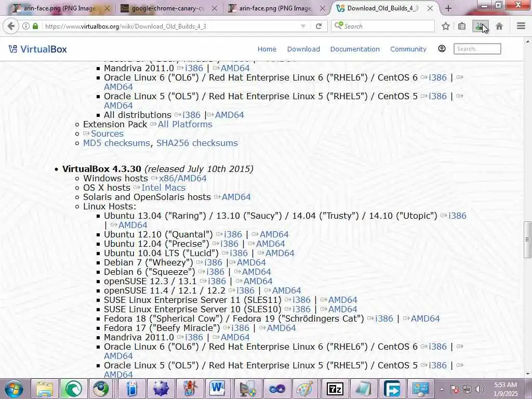Show hidden system tray icons
This screenshot has height=399, width=532.
pyautogui.click(x=442, y=389)
